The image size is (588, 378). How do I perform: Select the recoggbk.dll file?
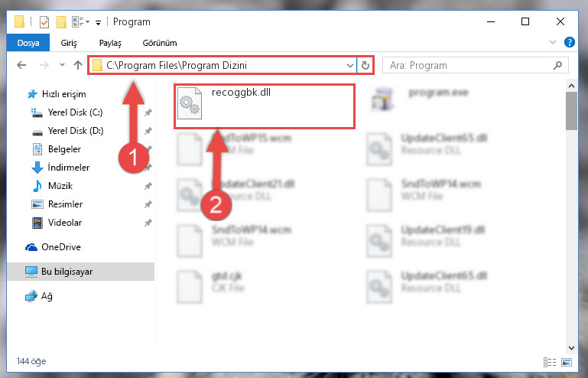(265, 106)
